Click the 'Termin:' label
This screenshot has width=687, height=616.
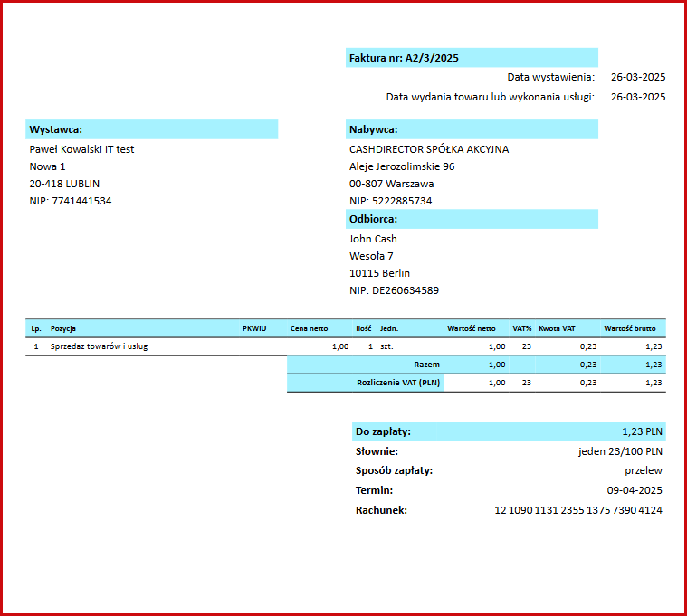click(374, 490)
